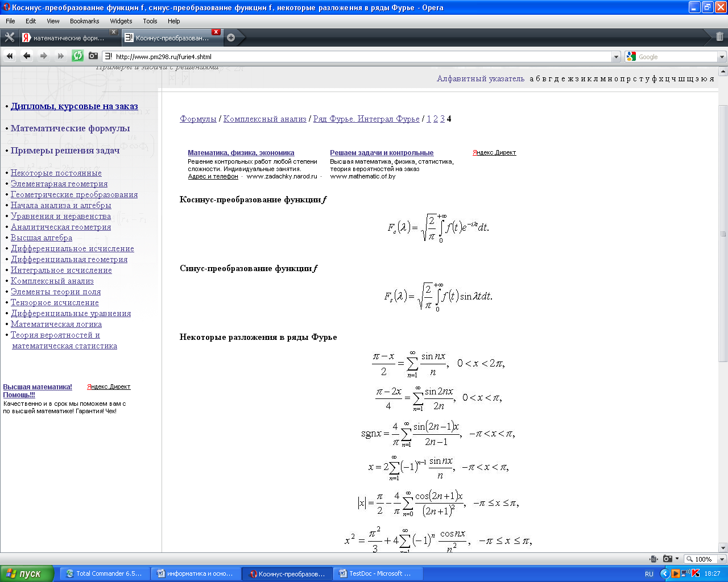The width and height of the screenshot is (728, 582).
Task: Open Тензорное исчисление link
Action: tap(55, 302)
